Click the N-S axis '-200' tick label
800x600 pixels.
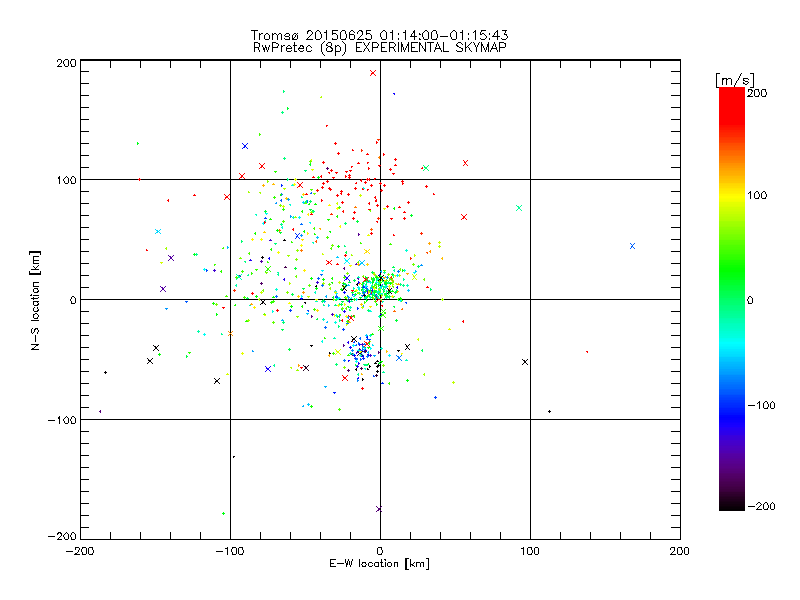62,536
